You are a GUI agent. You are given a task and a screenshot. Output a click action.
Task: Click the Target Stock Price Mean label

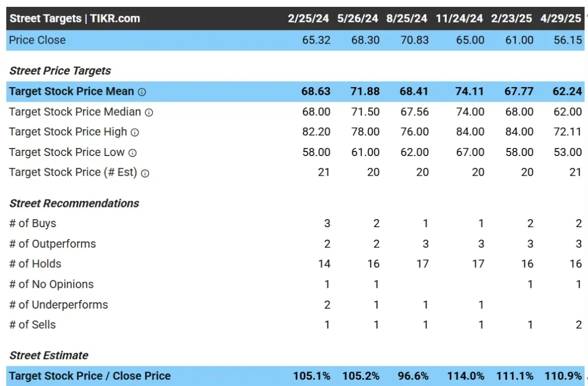pos(71,91)
